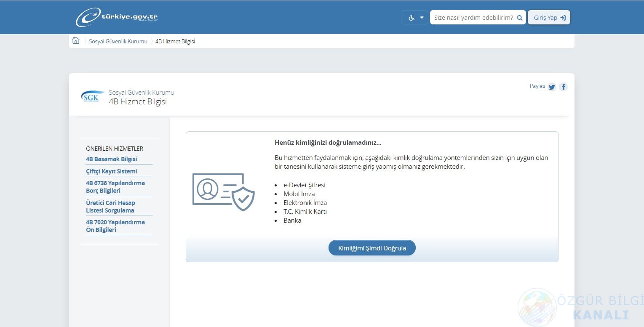Click the '4B Hizmet Bilgisi' page title
644x327 pixels.
138,102
